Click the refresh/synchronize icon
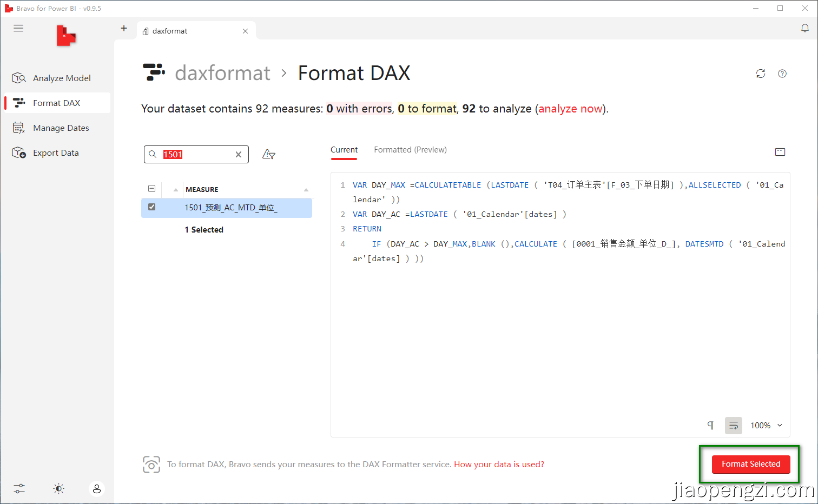Viewport: 818px width, 504px height. pos(761,74)
